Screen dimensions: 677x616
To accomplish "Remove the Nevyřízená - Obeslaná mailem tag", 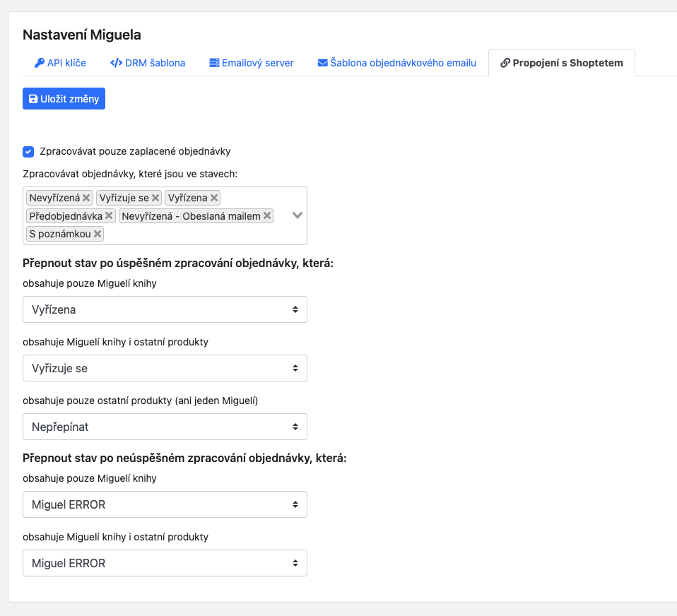I will click(267, 215).
